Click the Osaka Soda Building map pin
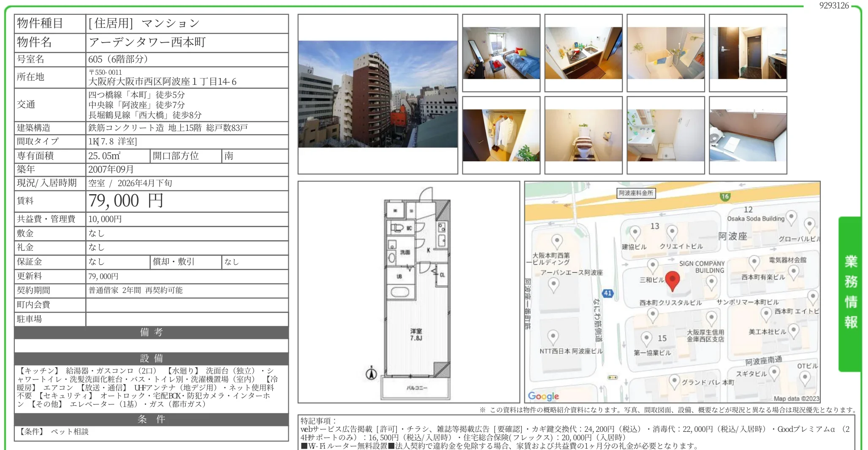This screenshot has width=868, height=450. pyautogui.click(x=791, y=218)
